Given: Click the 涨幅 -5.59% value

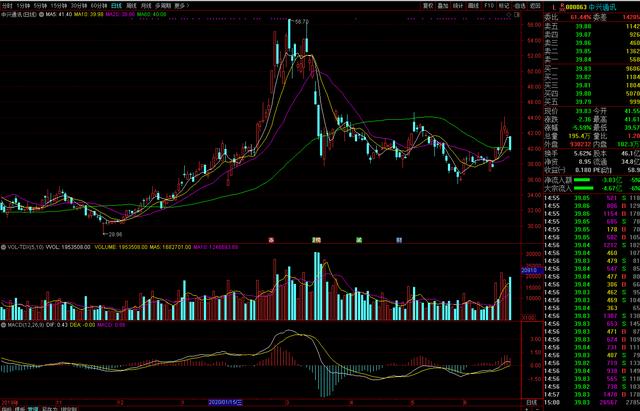Looking at the screenshot, I should click(x=582, y=128).
